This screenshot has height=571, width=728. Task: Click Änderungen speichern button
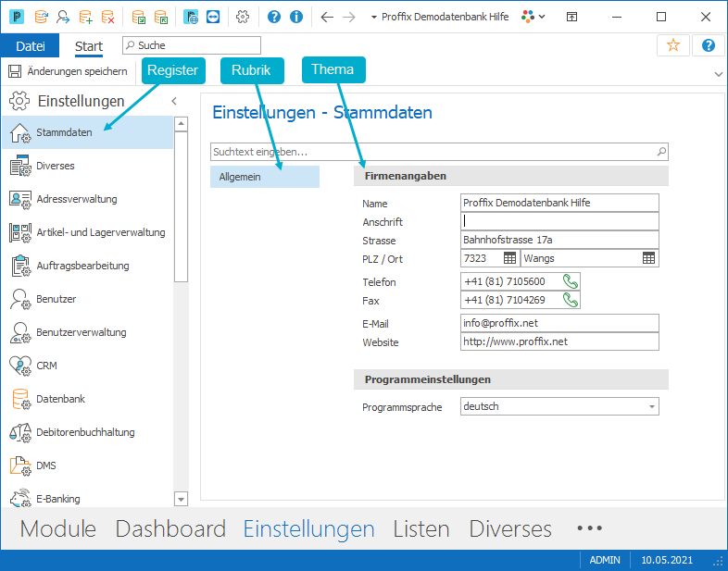[x=68, y=71]
